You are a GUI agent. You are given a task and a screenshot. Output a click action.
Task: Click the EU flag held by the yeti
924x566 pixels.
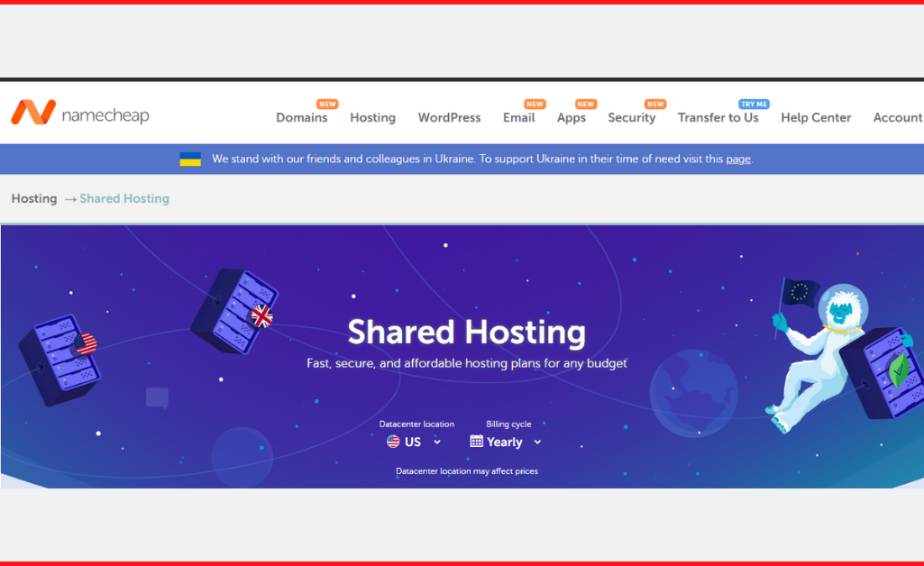(x=799, y=292)
